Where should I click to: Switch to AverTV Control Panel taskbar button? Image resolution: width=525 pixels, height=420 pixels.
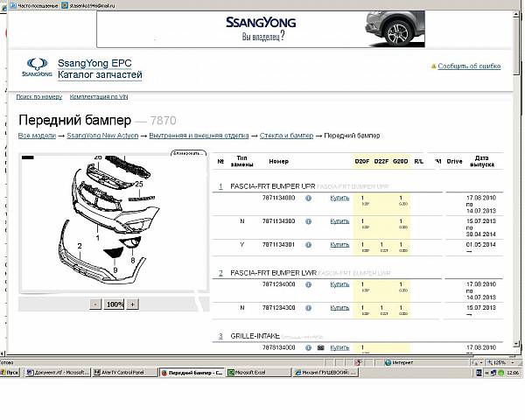[124, 373]
